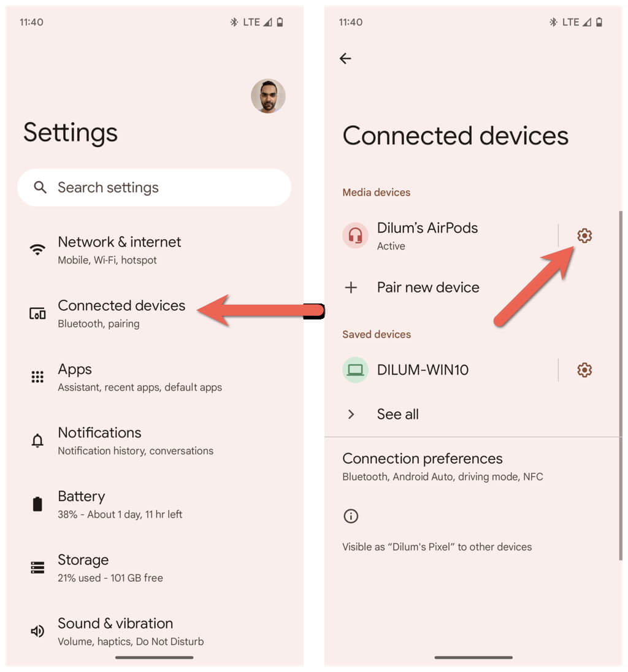Viewport: 628px width, 672px height.
Task: Open the profile picture avatar
Action: (x=268, y=96)
